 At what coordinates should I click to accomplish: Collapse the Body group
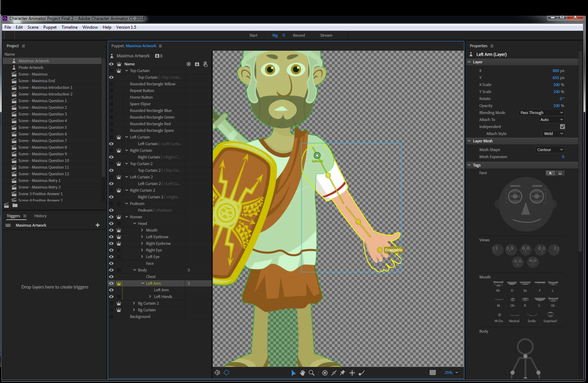[135, 270]
